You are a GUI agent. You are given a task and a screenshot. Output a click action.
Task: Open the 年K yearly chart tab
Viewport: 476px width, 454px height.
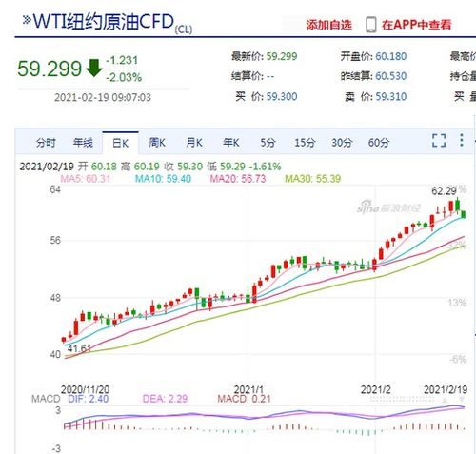pos(230,143)
